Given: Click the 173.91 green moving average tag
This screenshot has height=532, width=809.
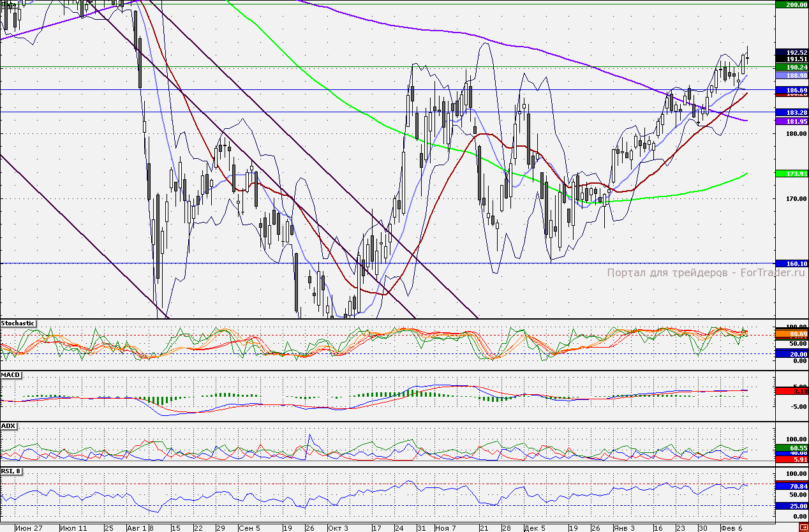Looking at the screenshot, I should click(792, 174).
